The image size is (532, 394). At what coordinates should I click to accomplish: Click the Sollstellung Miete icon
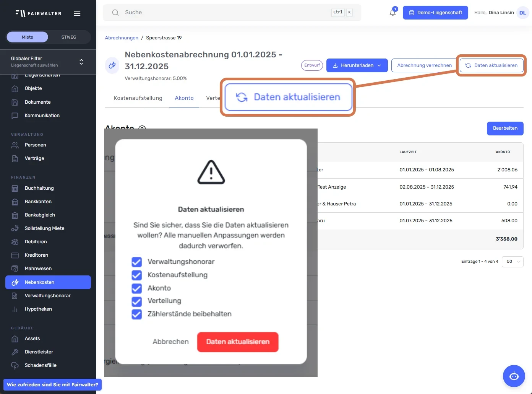[15, 228]
